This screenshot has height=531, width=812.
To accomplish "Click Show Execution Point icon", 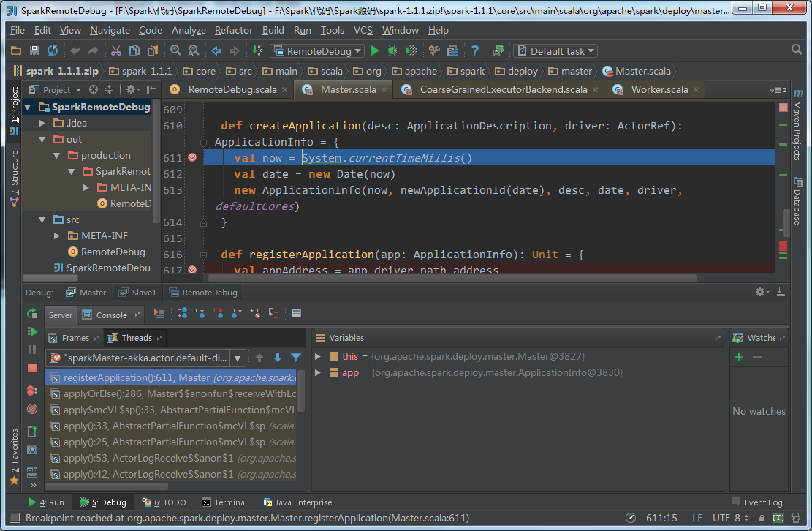I will click(159, 314).
